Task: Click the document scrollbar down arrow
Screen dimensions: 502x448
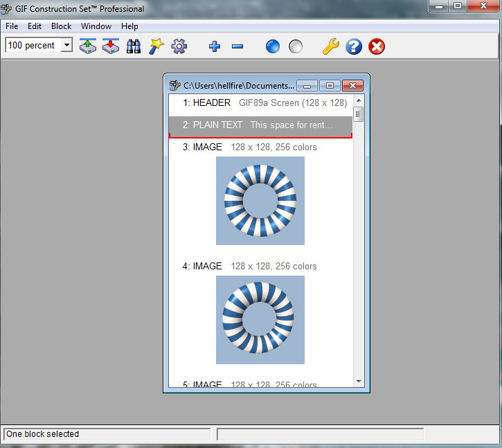Action: (x=359, y=382)
